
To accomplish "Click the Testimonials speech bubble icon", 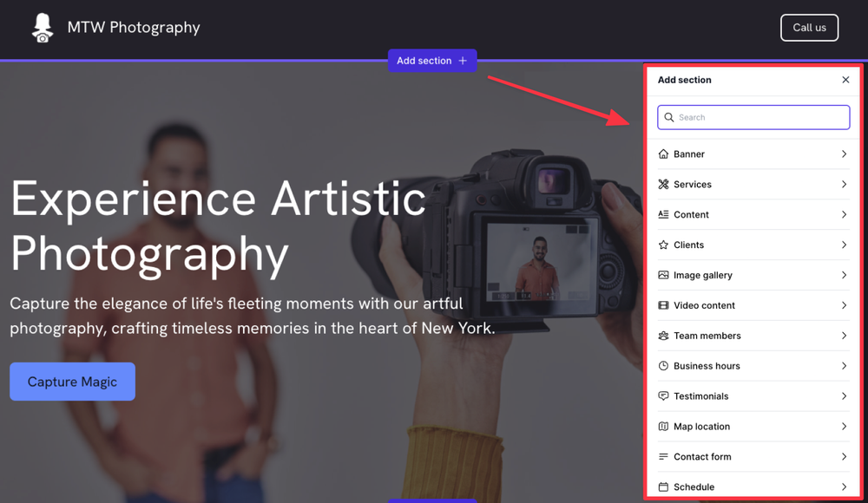I will pyautogui.click(x=665, y=395).
